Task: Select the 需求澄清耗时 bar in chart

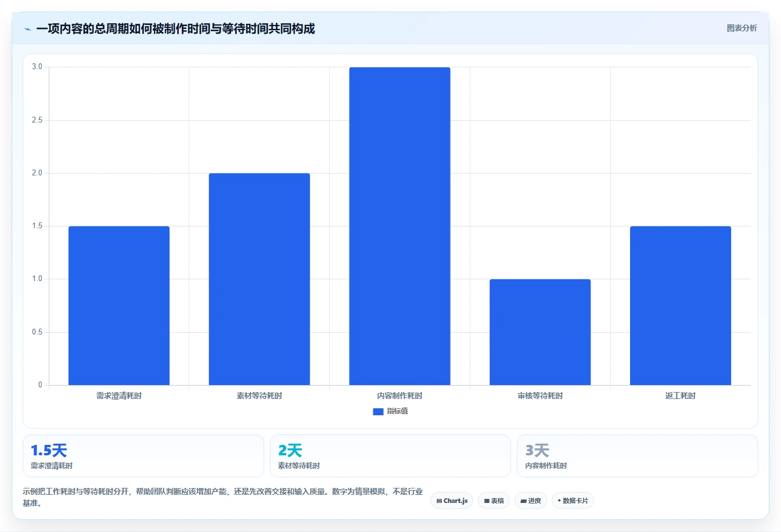Action: (x=119, y=305)
